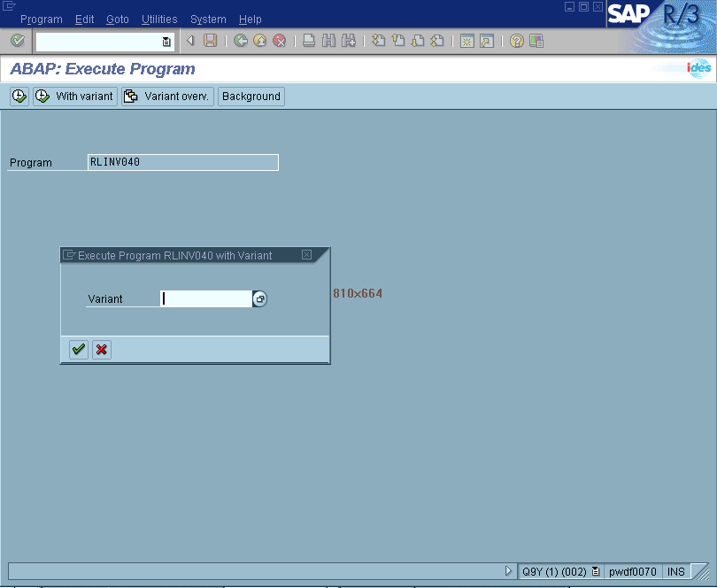Open the Utilities menu
The height and width of the screenshot is (588, 717).
coord(159,19)
